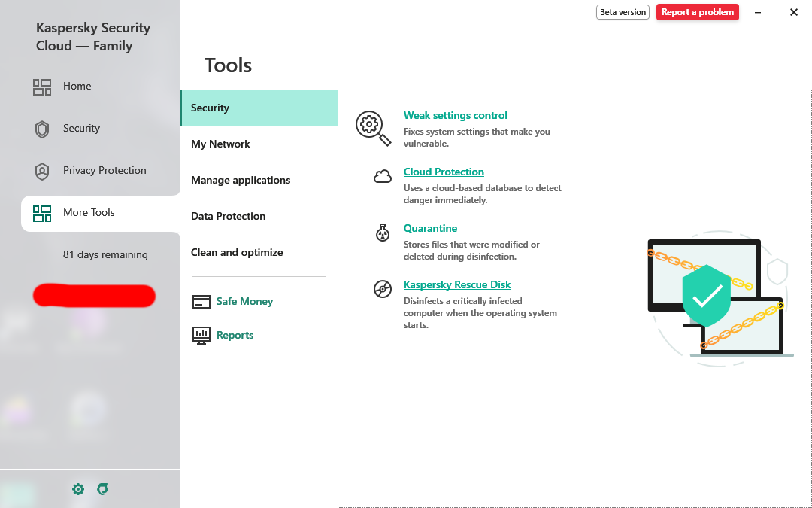Click the More Tools grid icon
This screenshot has width=812, height=508.
[x=42, y=213]
